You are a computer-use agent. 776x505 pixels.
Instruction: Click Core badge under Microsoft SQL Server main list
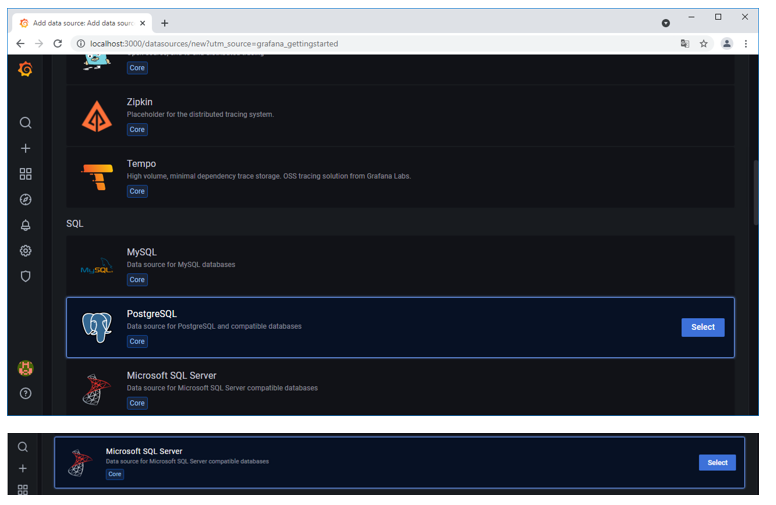click(x=137, y=404)
